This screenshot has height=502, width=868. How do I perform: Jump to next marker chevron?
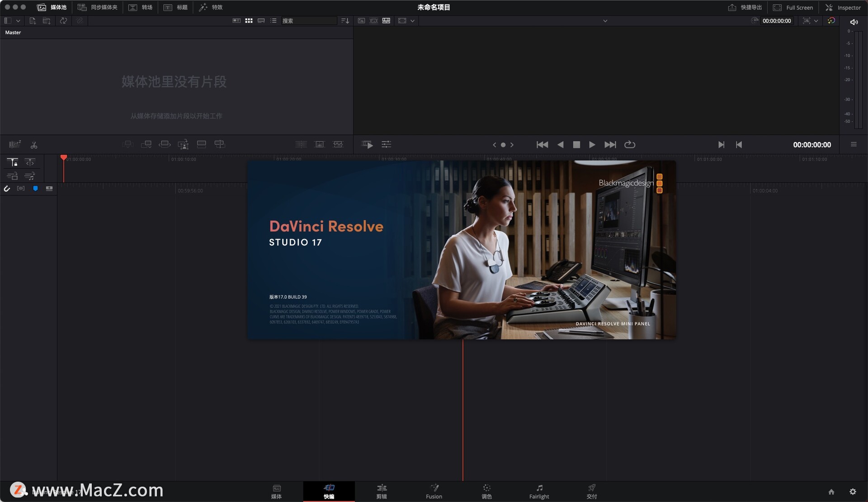click(512, 145)
